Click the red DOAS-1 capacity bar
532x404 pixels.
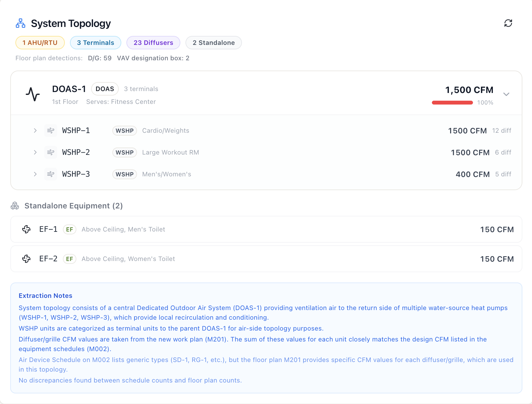coord(452,103)
